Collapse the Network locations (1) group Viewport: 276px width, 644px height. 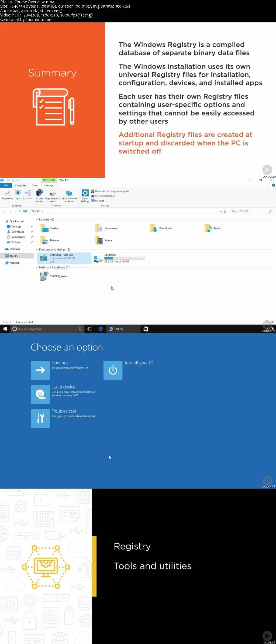point(37,267)
